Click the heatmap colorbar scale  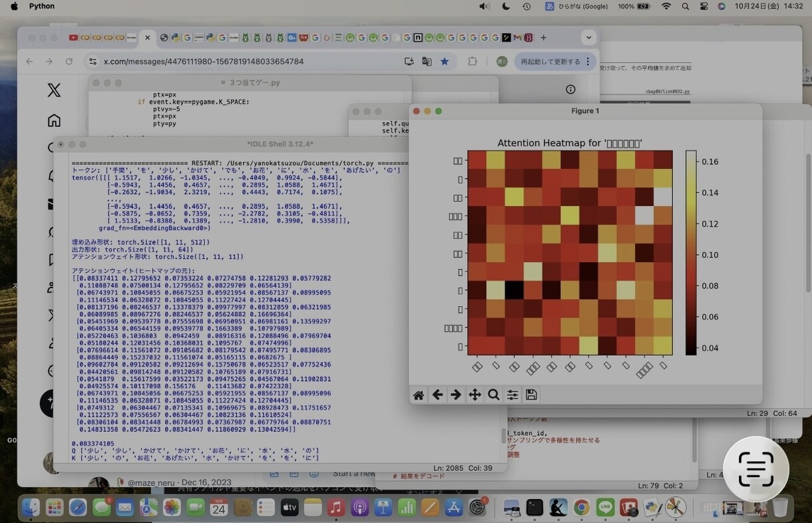pyautogui.click(x=691, y=253)
